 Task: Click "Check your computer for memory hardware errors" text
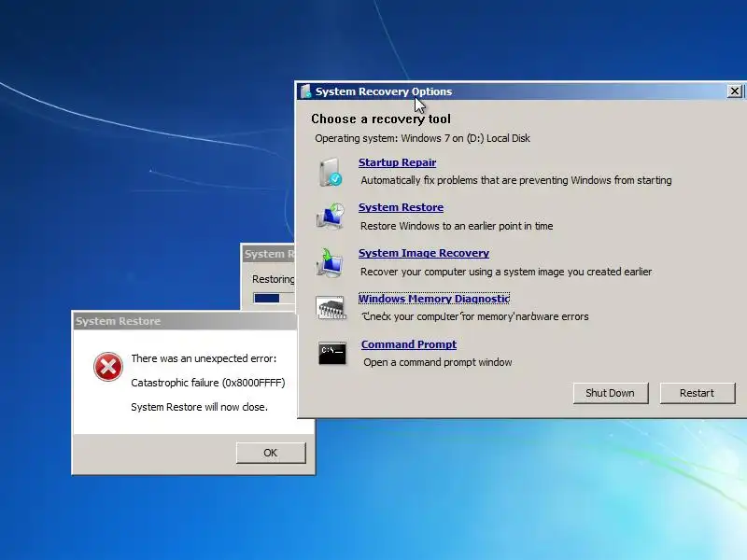(x=475, y=316)
